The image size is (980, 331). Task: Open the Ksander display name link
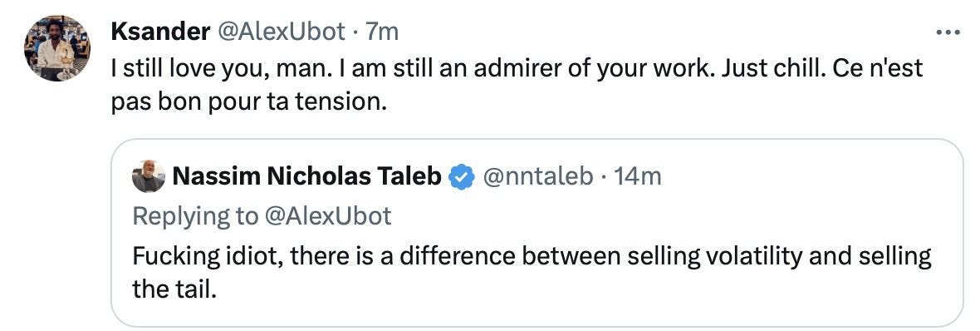click(x=160, y=32)
